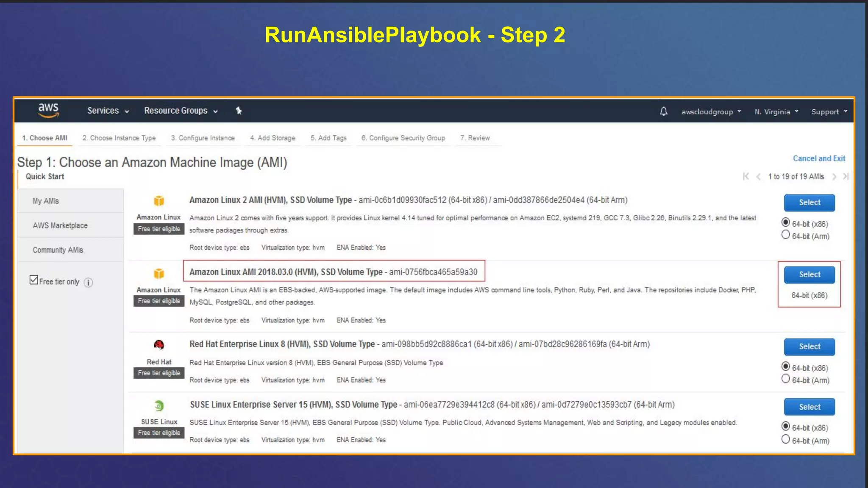Click the pin shortcut icon in navbar
868x488 pixels.
pos(239,111)
